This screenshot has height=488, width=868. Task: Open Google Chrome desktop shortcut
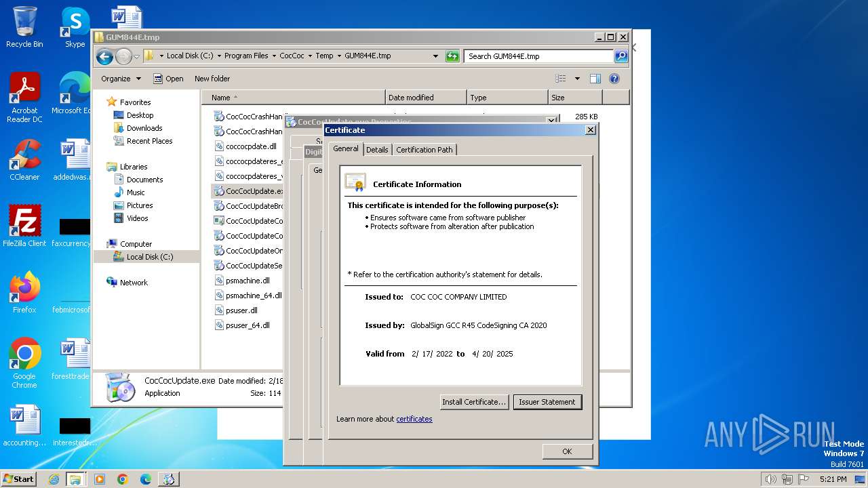pos(24,363)
